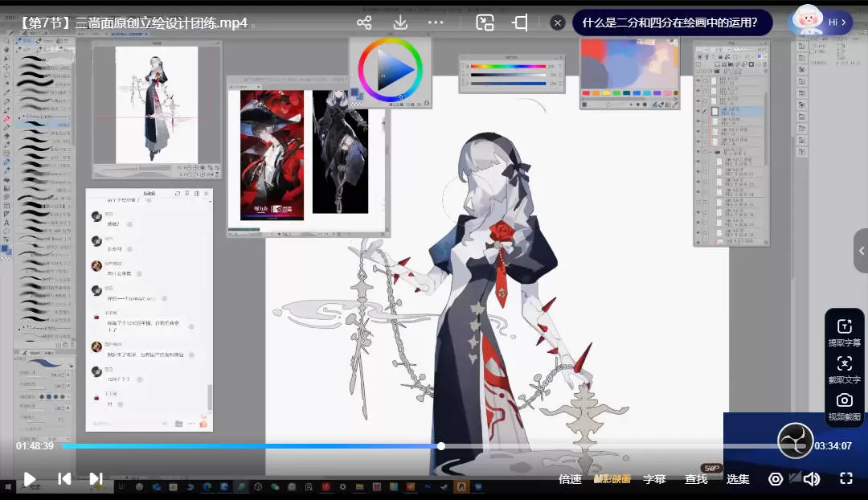Play the video

30,479
